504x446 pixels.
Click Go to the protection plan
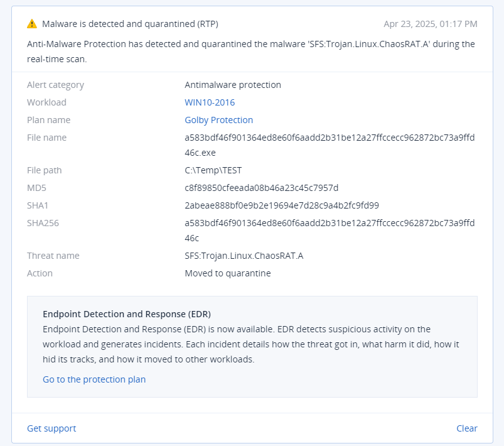[x=94, y=379]
